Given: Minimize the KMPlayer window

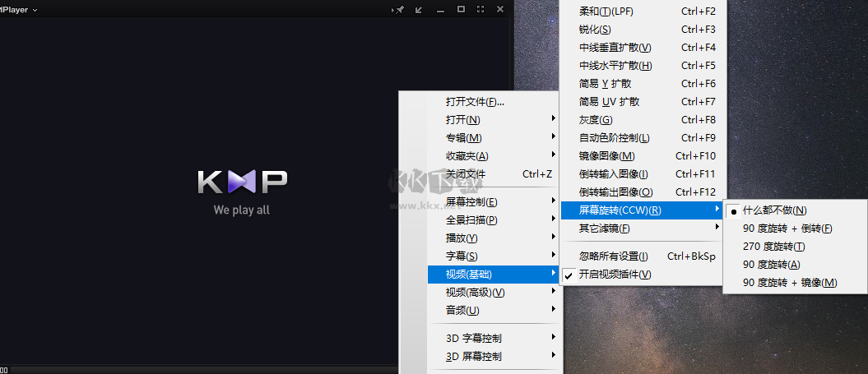Looking at the screenshot, I should coord(440,10).
